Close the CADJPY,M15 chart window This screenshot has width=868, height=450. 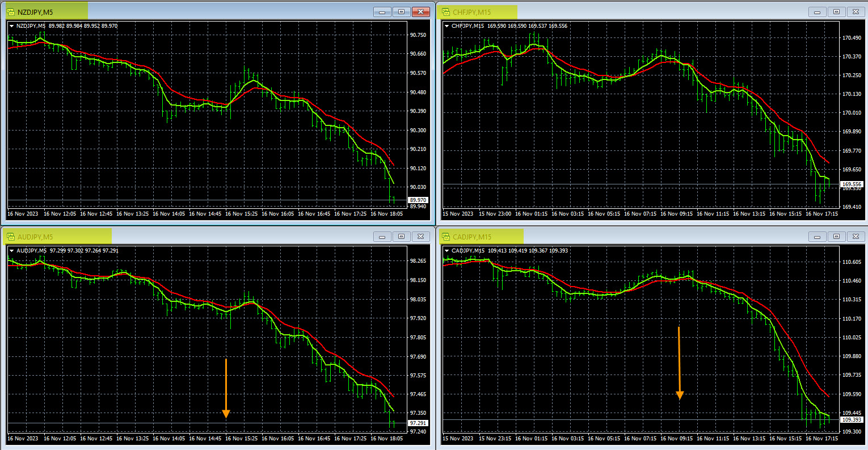pos(856,237)
